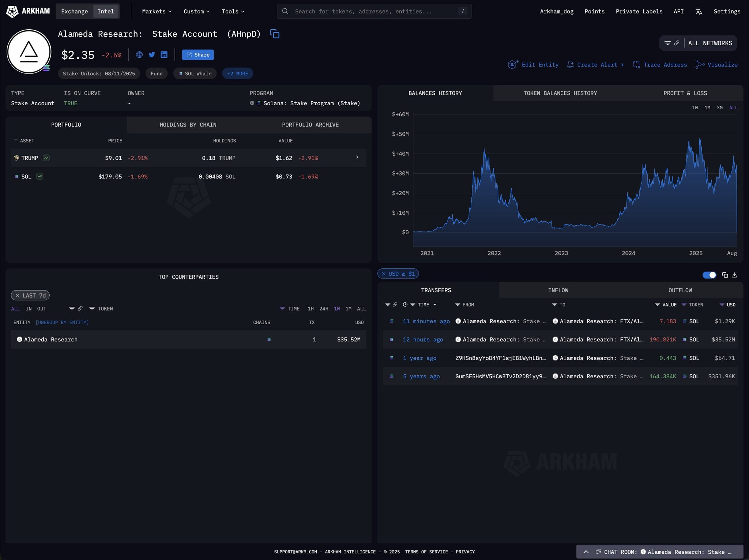Click filter icon in counterparties toolbar

72,309
